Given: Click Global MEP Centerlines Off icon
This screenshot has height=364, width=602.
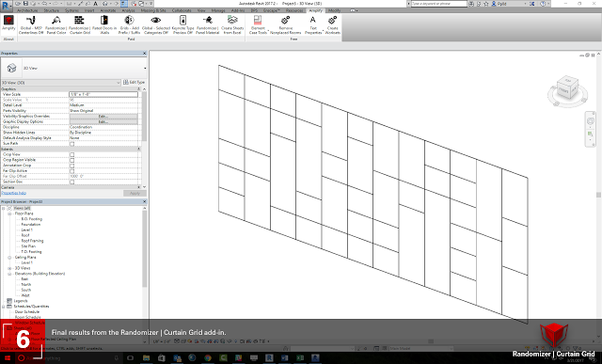Looking at the screenshot, I should [31, 25].
